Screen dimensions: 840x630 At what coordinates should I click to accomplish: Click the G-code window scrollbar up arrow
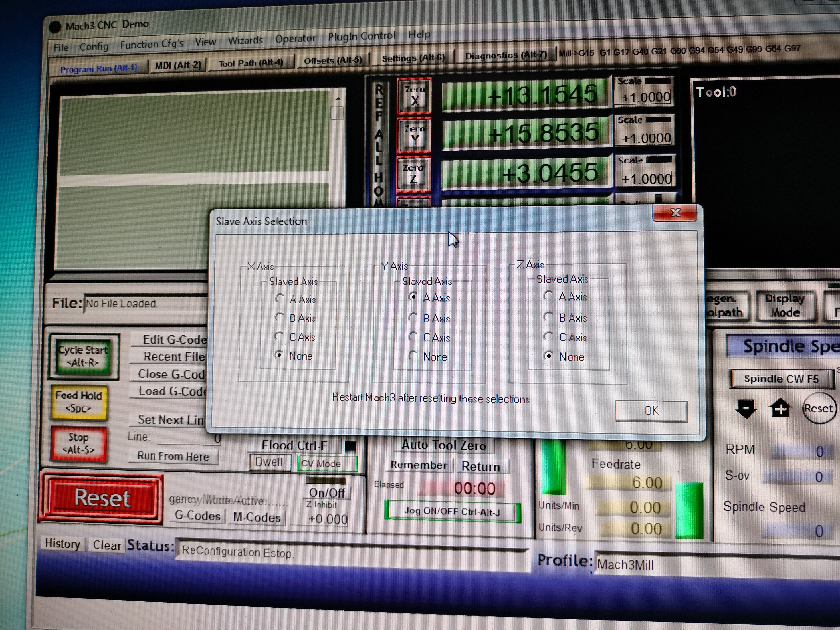coord(338,98)
